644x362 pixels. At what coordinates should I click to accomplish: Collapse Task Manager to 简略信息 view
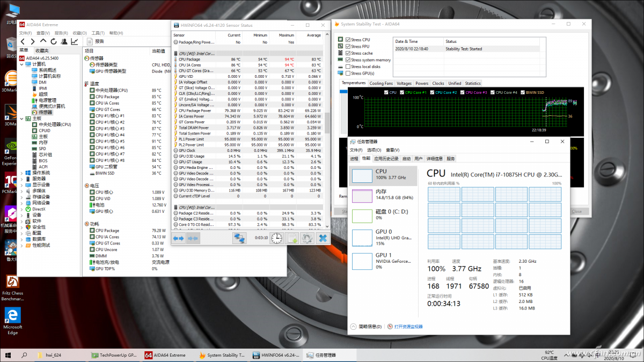(x=367, y=326)
